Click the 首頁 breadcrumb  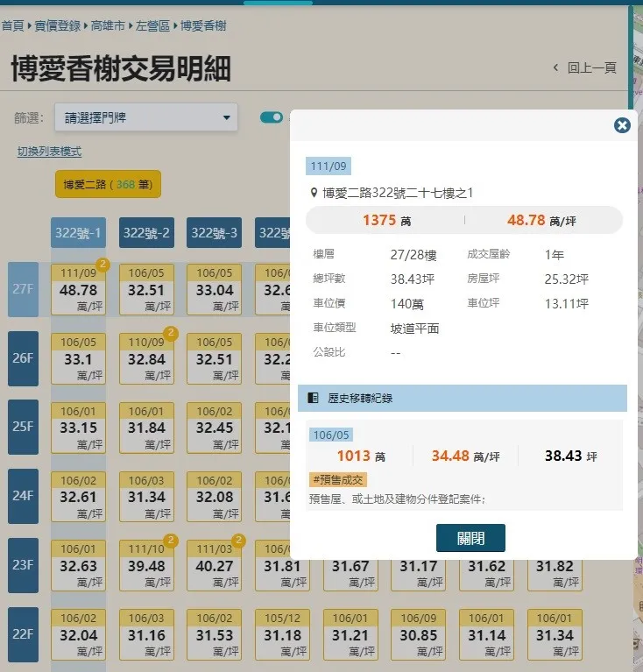13,25
